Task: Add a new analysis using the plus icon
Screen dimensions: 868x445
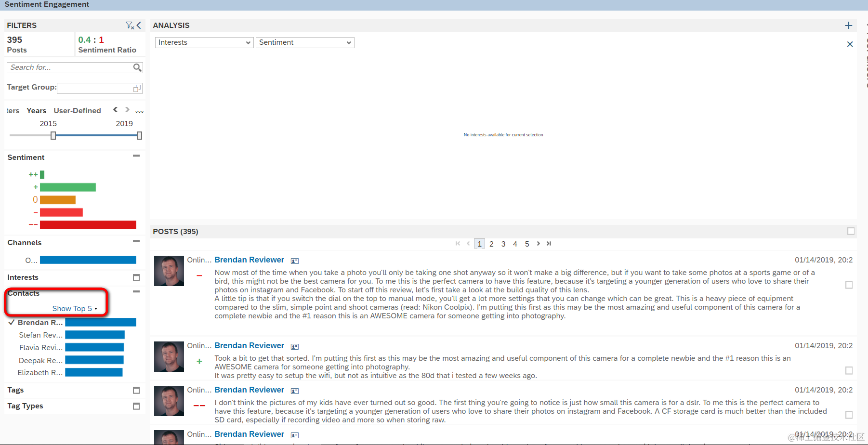Action: pos(849,25)
